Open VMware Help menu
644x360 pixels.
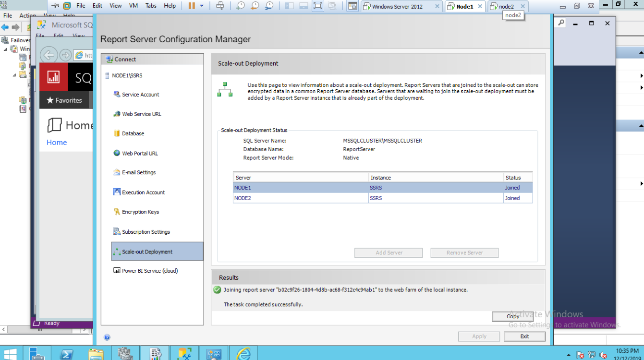(170, 6)
